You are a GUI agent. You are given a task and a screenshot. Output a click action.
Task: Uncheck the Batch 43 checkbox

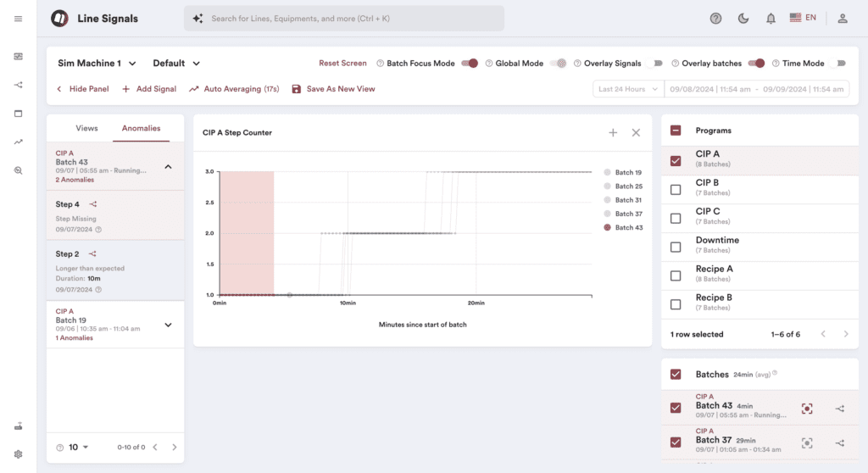(x=676, y=408)
